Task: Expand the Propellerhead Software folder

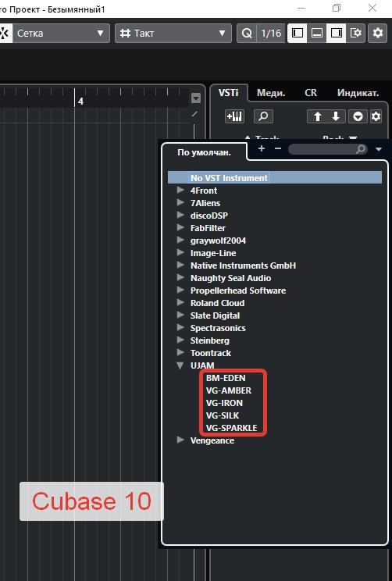Action: click(180, 290)
